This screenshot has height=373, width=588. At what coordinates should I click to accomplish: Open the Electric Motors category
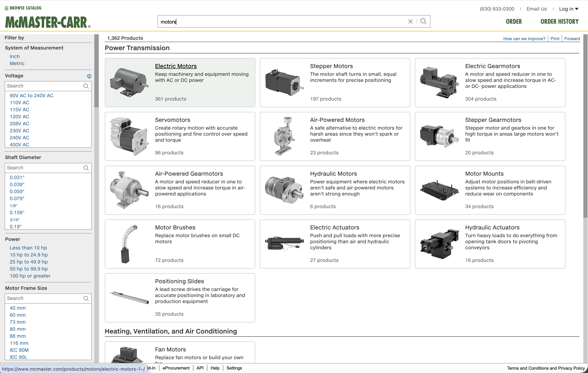[176, 66]
